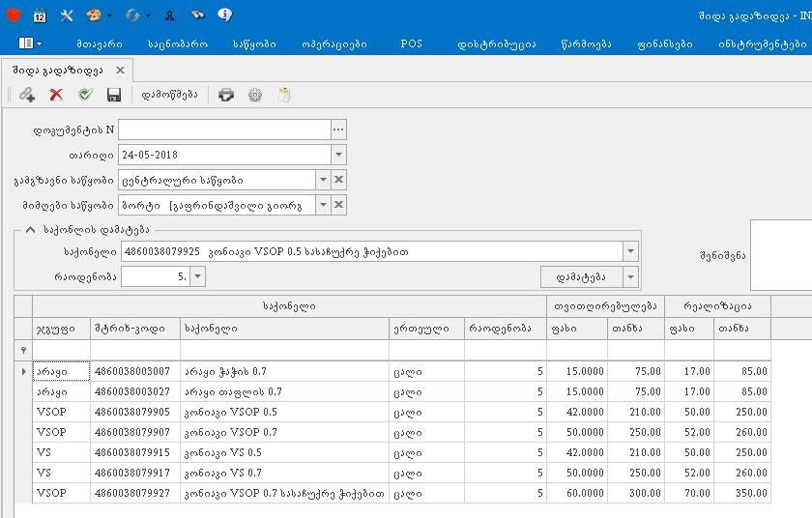Open the panel layout menu icon
Screen dimensions: 812x518
(30, 43)
